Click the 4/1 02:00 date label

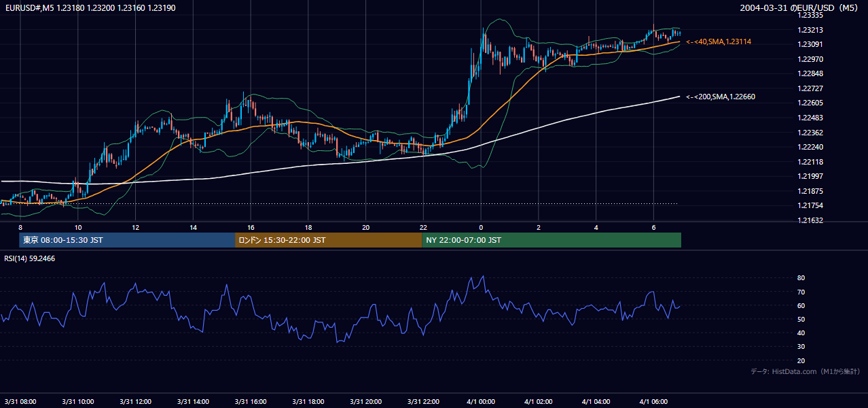(539, 402)
